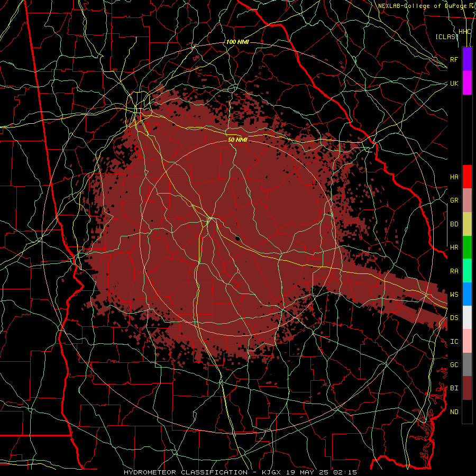This screenshot has width=476, height=476.
Task: Select the light pink IC swatch
Action: point(467,341)
